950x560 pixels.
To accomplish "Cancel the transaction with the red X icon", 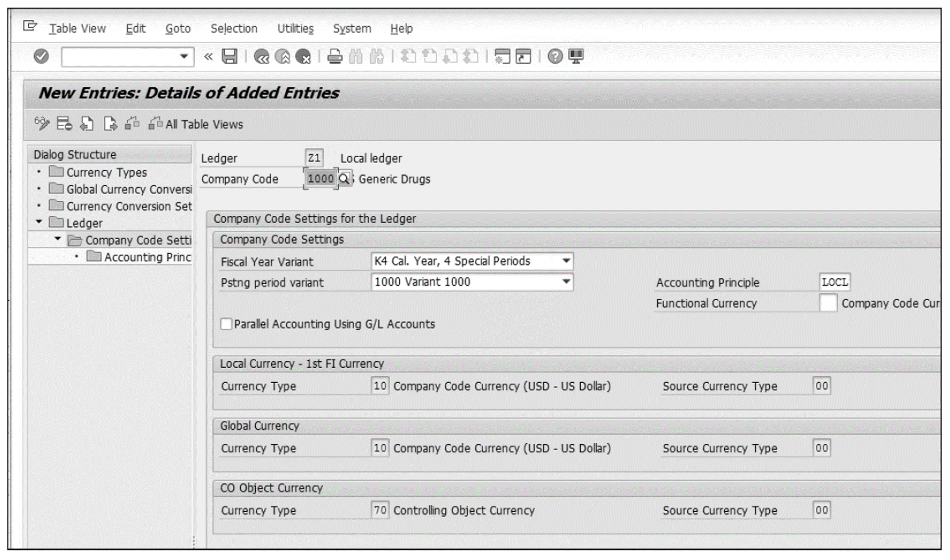I will [x=303, y=56].
